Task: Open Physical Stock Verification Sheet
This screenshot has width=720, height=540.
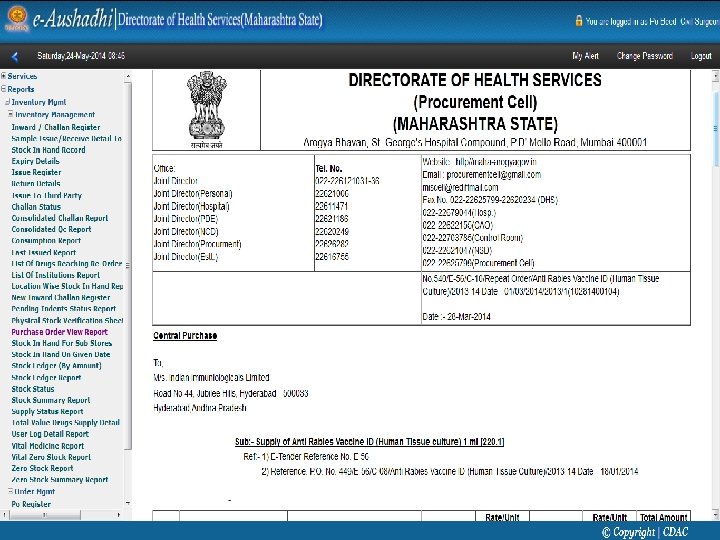Action: [x=68, y=321]
